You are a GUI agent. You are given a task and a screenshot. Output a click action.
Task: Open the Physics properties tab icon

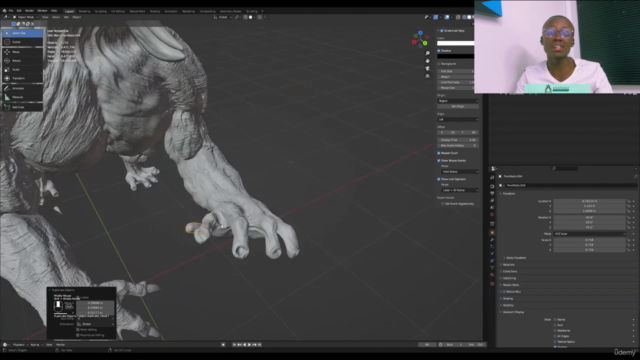coord(492,253)
